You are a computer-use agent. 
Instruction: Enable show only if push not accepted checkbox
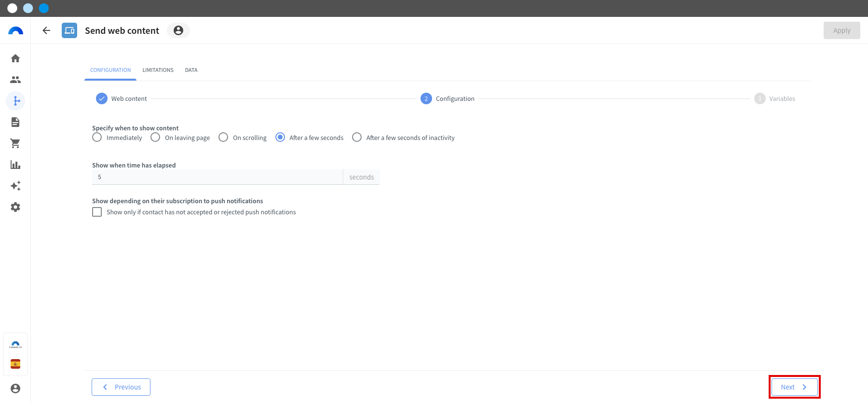[x=97, y=212]
